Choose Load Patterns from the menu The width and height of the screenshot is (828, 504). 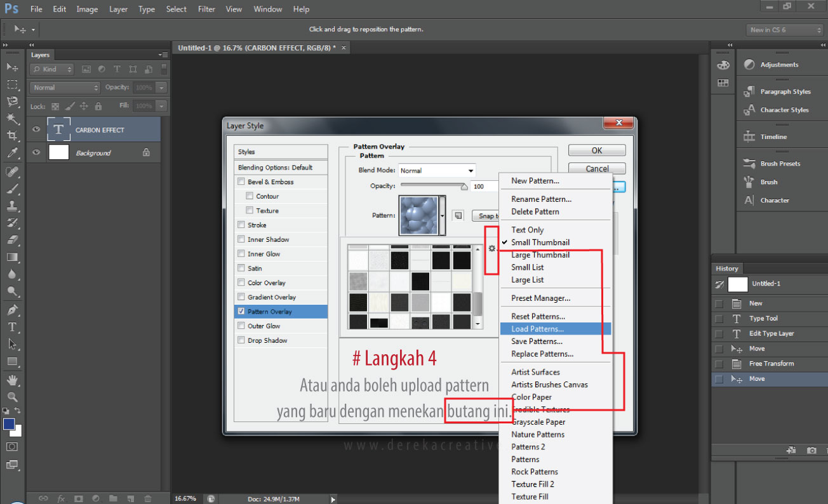click(537, 329)
